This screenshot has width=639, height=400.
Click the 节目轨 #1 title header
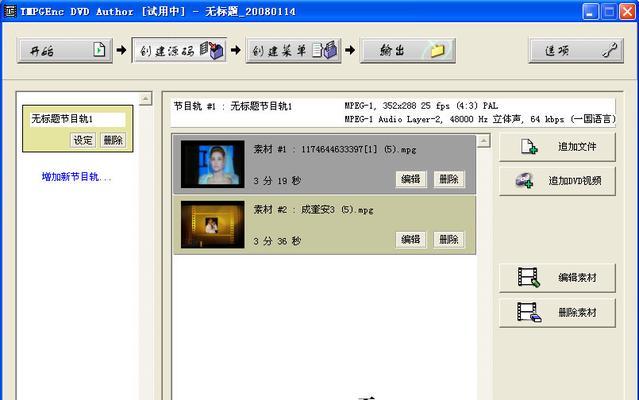coord(233,106)
